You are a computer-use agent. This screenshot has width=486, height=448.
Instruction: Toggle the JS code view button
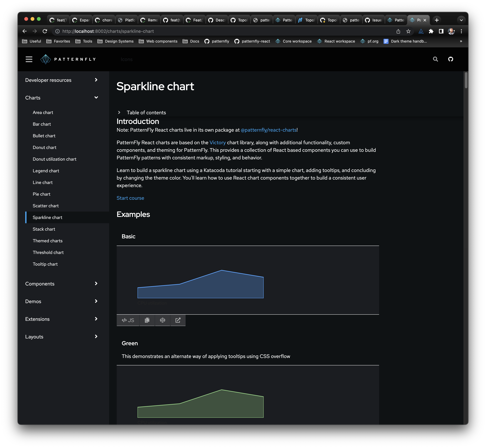[x=128, y=320]
